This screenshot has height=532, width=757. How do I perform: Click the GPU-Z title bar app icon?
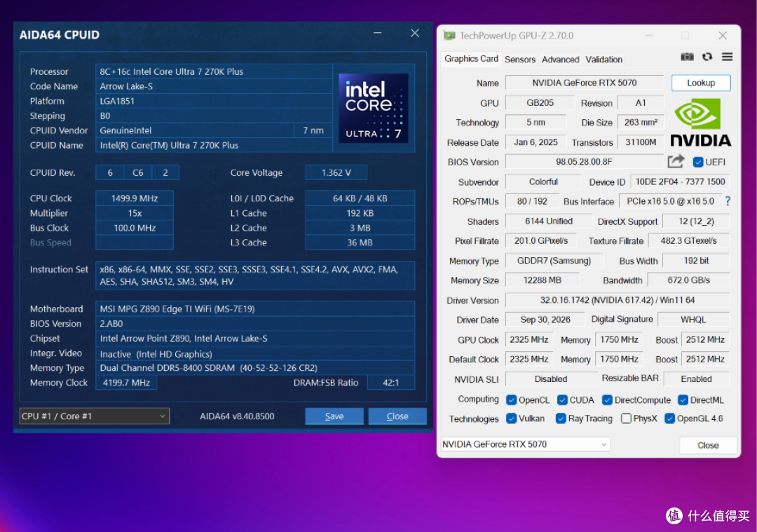[x=449, y=36]
